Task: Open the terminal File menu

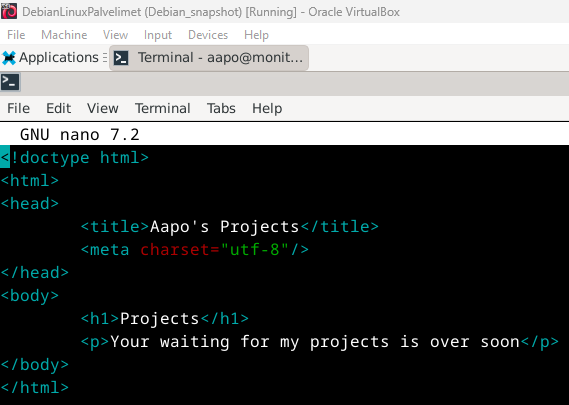Action: pyautogui.click(x=19, y=108)
